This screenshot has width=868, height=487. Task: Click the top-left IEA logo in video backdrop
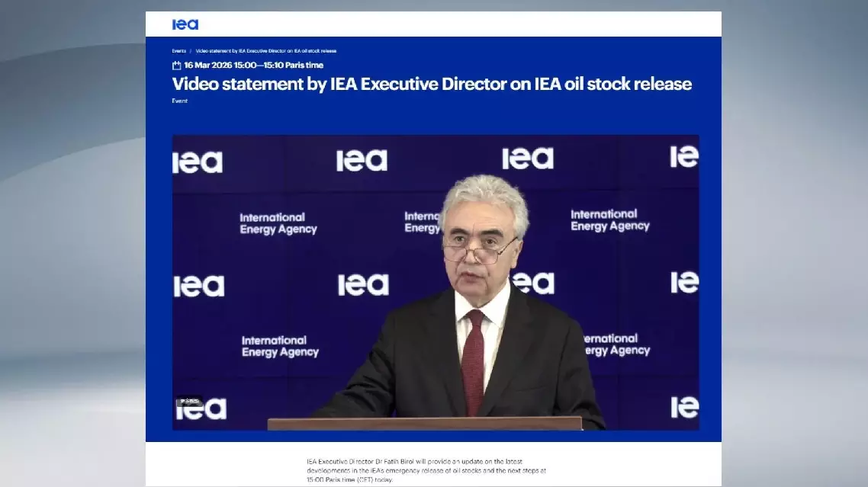[x=198, y=162]
